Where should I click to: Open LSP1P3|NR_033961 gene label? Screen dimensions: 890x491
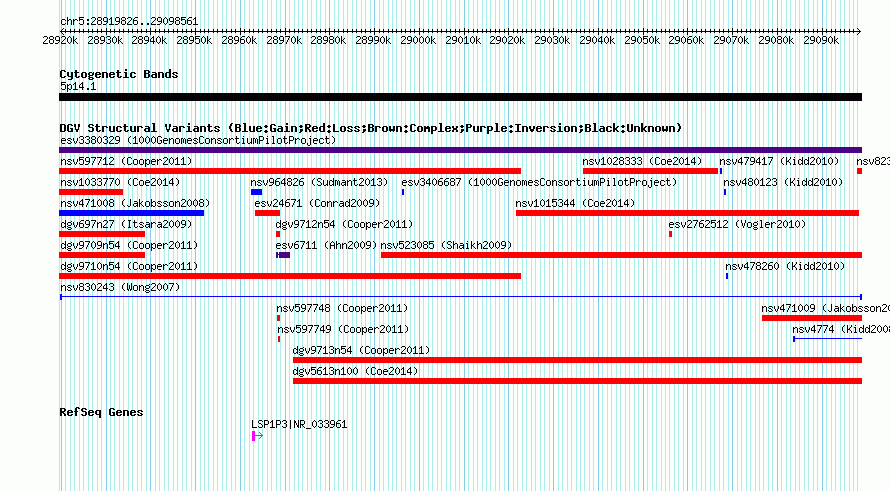[x=299, y=424]
